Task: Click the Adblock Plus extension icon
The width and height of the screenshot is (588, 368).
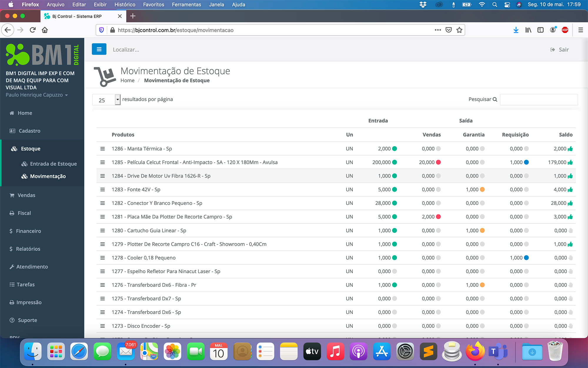Action: [565, 30]
